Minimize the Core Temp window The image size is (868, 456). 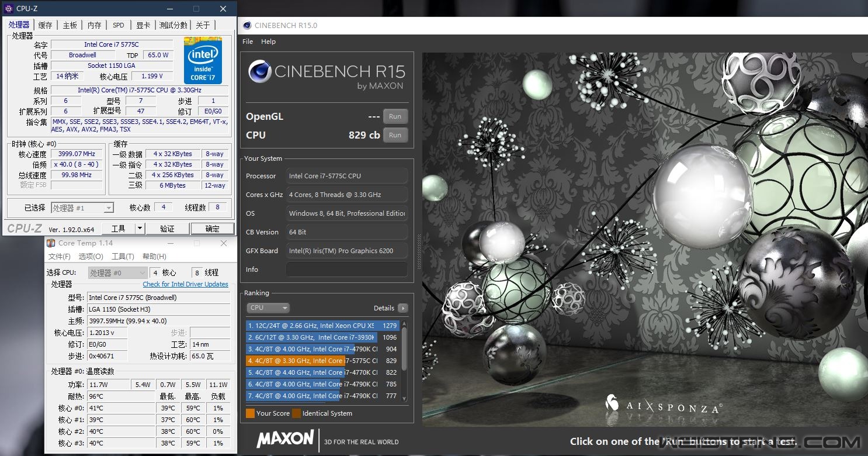[170, 243]
